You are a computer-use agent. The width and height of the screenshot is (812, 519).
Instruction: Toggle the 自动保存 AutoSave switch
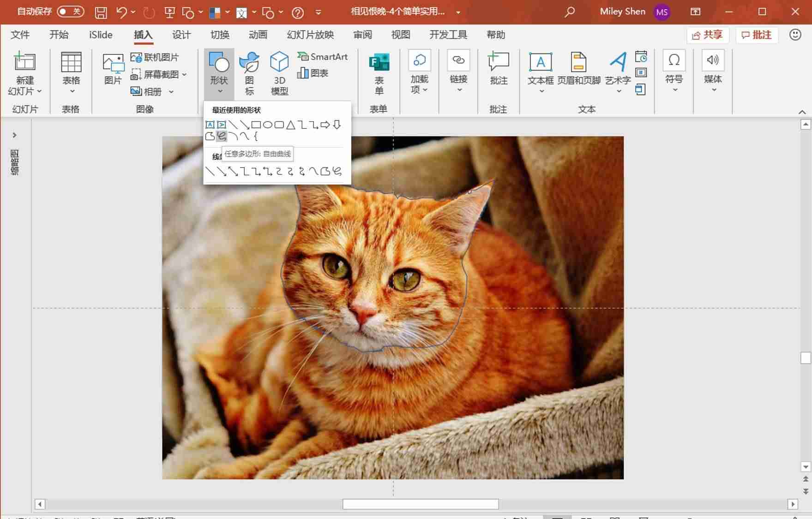click(70, 12)
